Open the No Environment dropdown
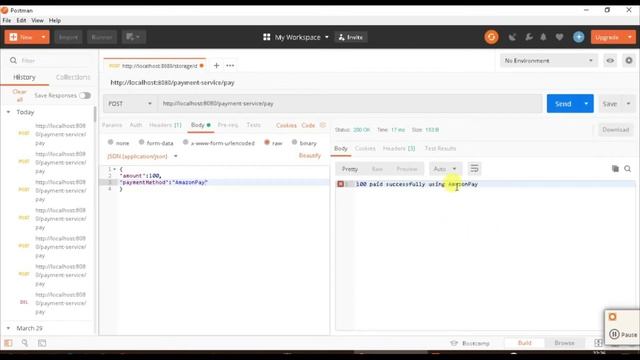 click(549, 60)
